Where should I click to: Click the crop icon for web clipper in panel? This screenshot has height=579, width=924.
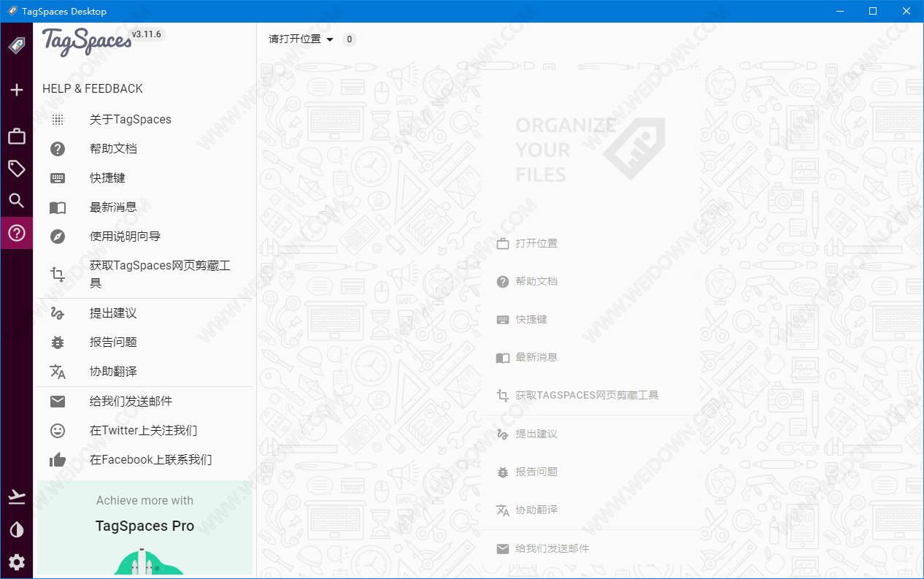pos(58,275)
